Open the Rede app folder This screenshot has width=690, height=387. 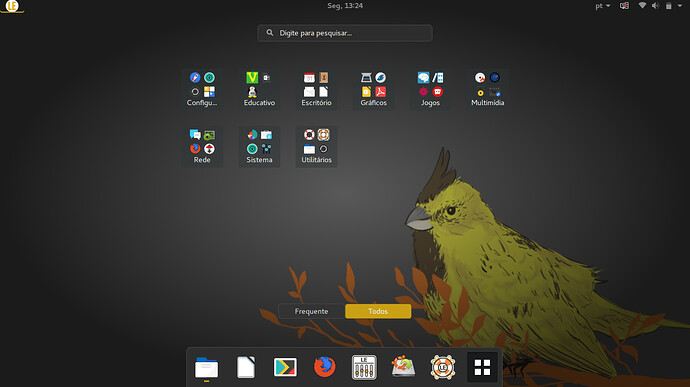[202, 147]
